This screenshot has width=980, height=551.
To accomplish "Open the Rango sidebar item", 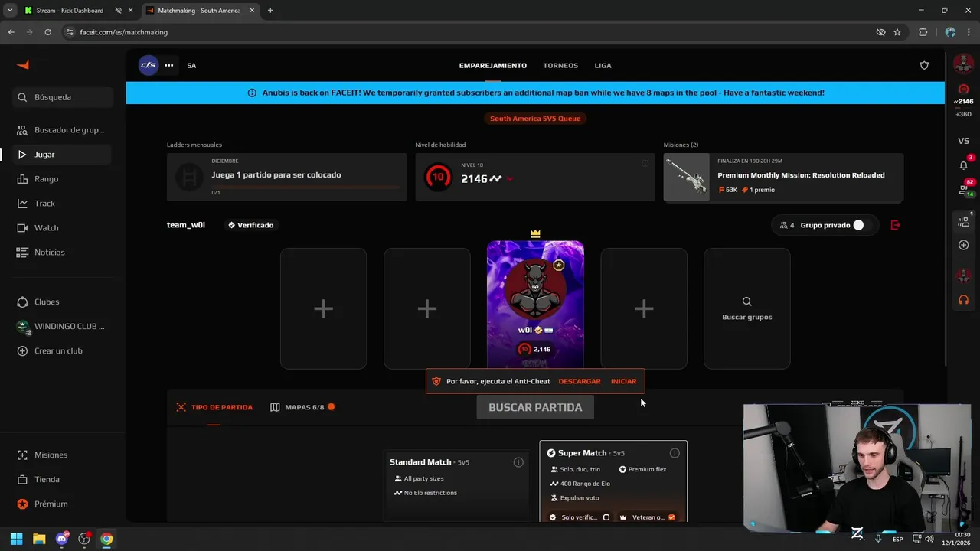I will click(x=63, y=179).
